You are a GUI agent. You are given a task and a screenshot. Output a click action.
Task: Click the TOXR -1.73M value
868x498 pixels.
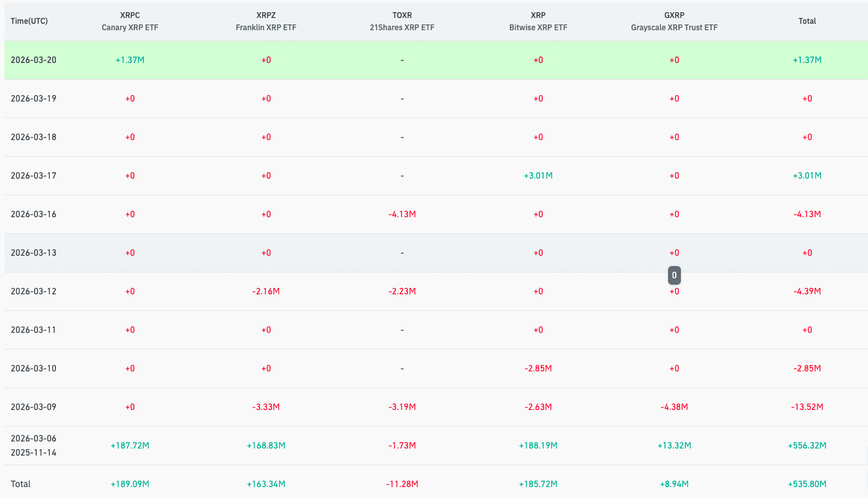point(402,445)
